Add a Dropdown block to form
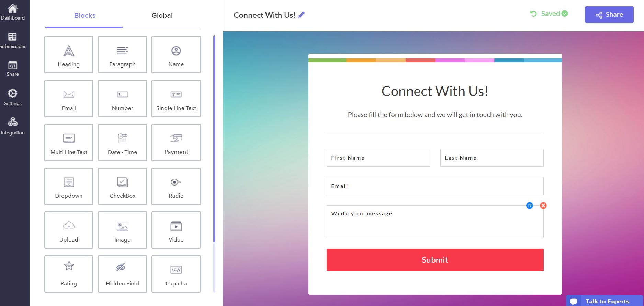The width and height of the screenshot is (644, 306). 69,186
